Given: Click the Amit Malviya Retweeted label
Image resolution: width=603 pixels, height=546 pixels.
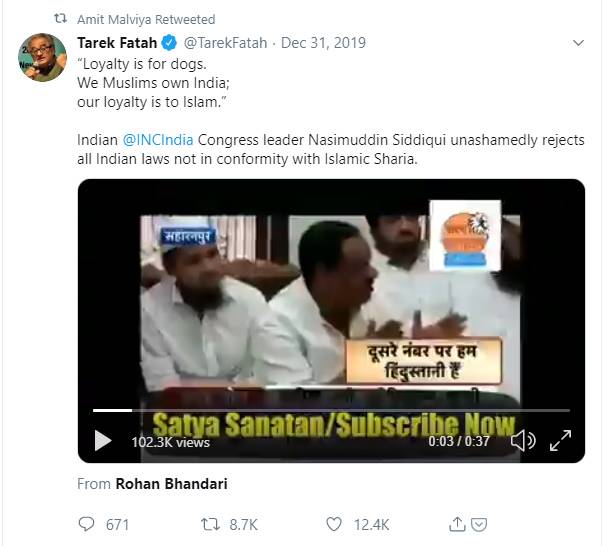Looking at the screenshot, I should click(x=146, y=19).
